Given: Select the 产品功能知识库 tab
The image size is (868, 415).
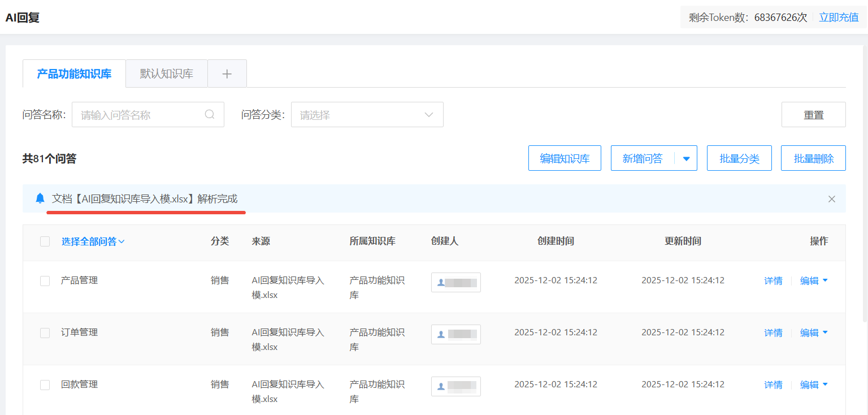Looking at the screenshot, I should 74,74.
